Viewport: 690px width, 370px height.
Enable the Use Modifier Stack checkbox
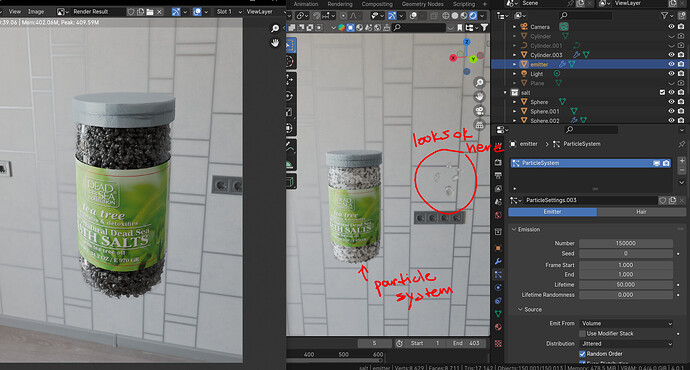click(583, 333)
